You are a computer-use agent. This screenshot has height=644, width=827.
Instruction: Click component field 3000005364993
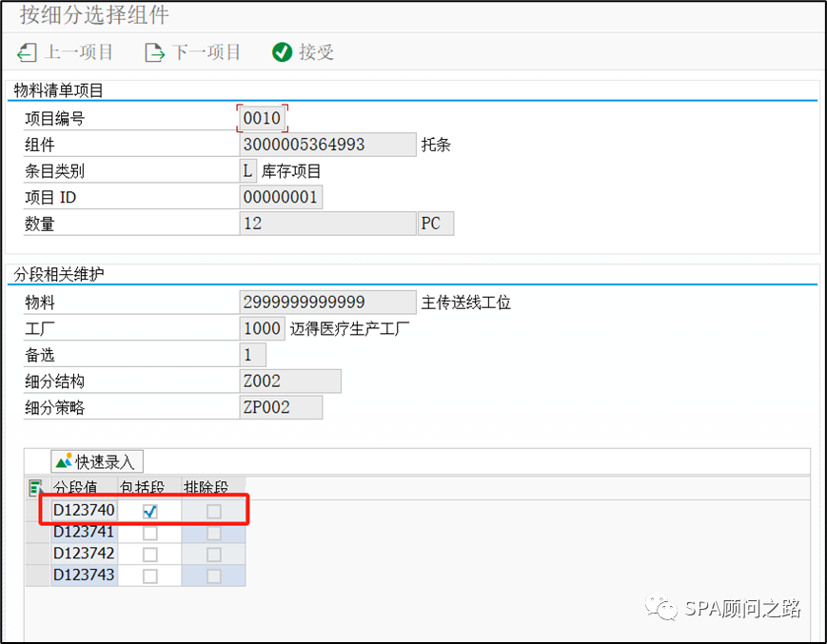click(327, 145)
